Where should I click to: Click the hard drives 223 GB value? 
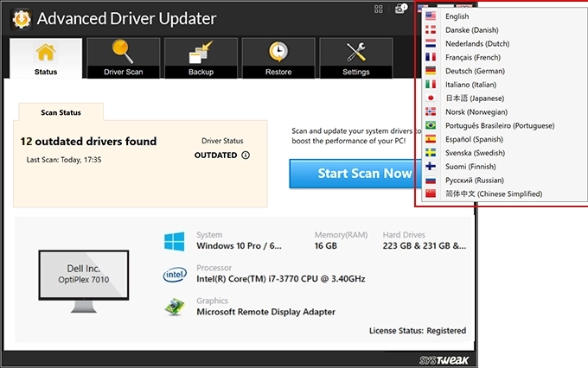(425, 246)
